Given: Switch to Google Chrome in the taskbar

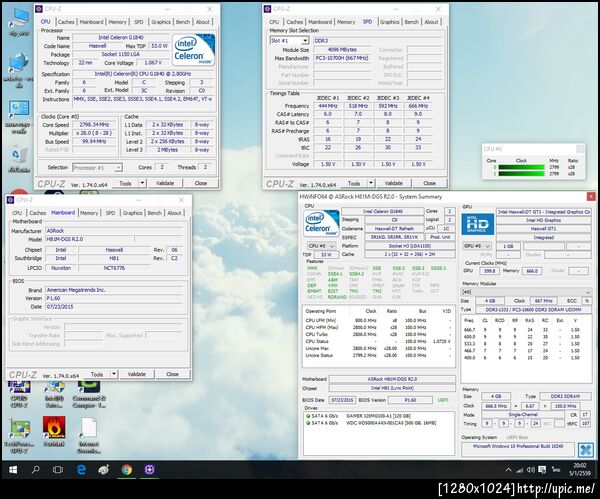Looking at the screenshot, I should pos(127,468).
